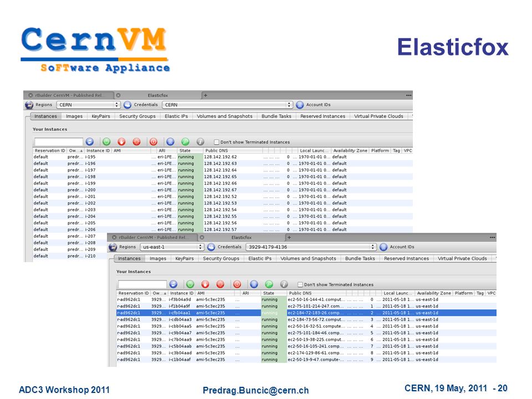The image size is (532, 399).
Task: Switch to rBuilder CernVM tab in us-east-1 window
Action: [x=154, y=238]
